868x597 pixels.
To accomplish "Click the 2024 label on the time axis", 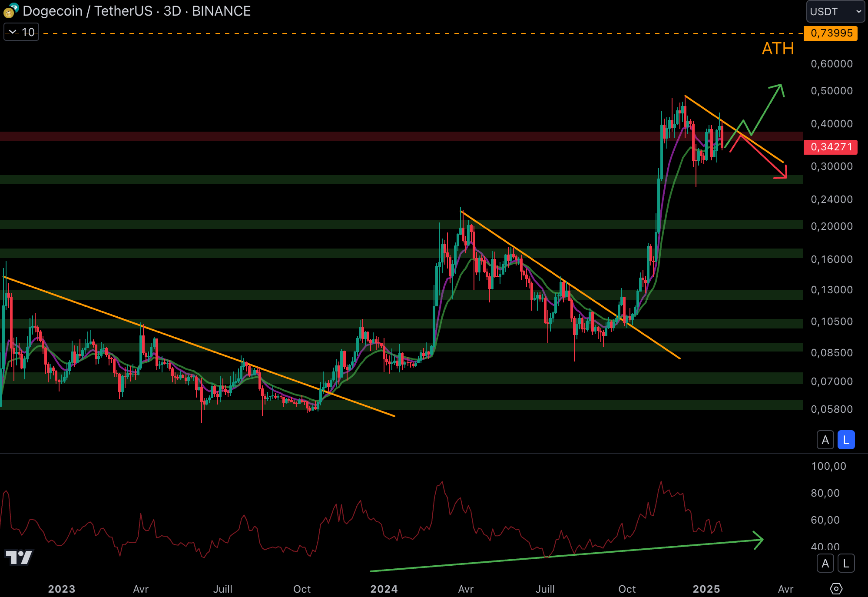I will (384, 589).
